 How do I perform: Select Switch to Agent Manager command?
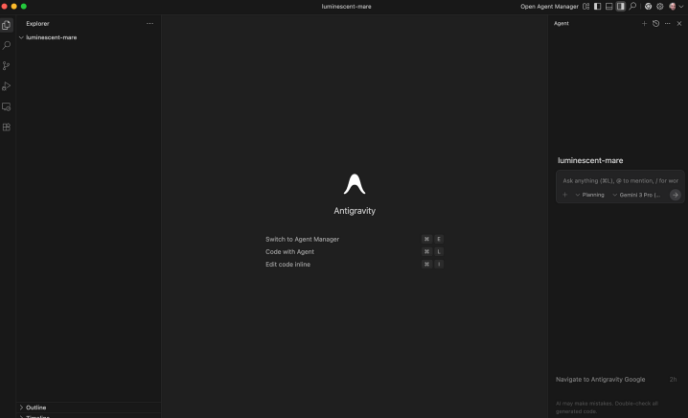pyautogui.click(x=302, y=239)
